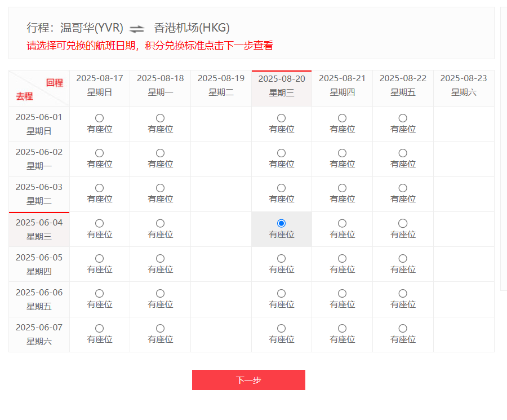The image size is (507, 420).
Task: Select outbound 06-03 with return 08-21
Action: point(342,188)
